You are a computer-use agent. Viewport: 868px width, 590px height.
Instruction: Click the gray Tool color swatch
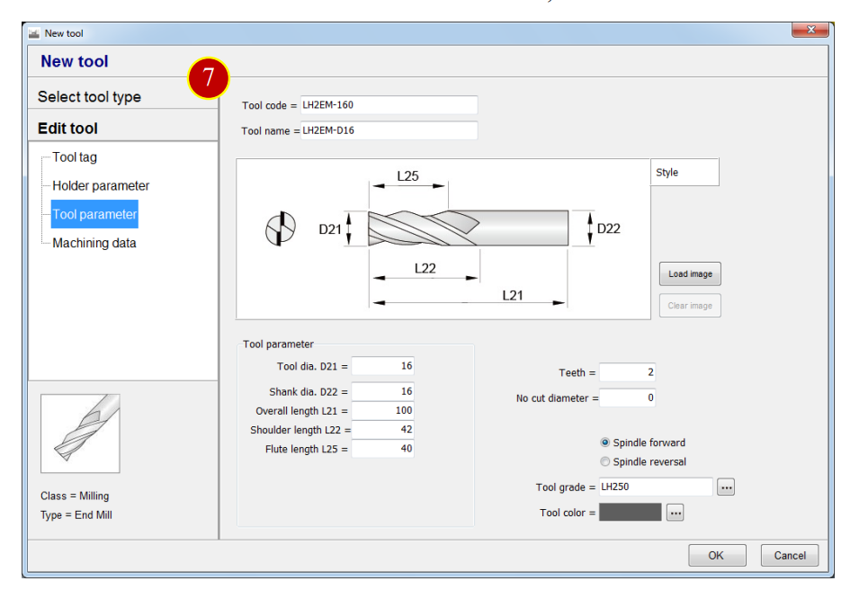[x=630, y=513]
